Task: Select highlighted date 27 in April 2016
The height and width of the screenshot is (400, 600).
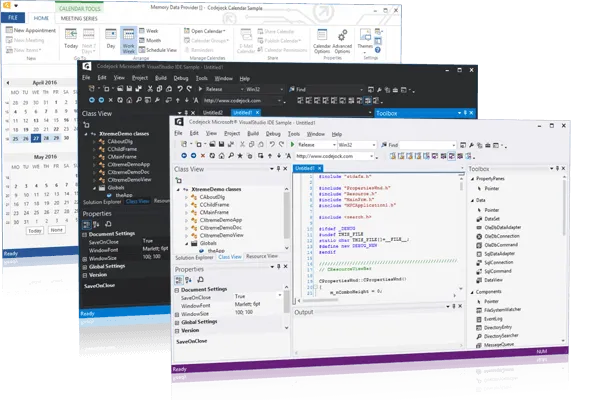Action: point(36,138)
